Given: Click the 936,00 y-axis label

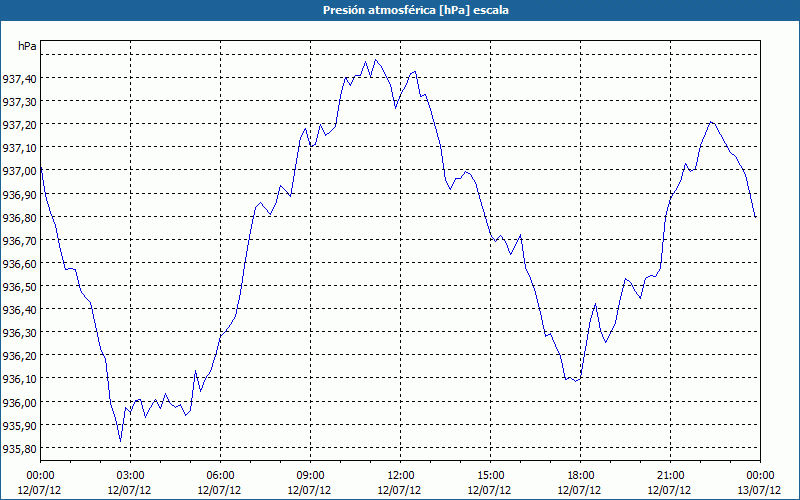Looking at the screenshot, I should tap(19, 402).
